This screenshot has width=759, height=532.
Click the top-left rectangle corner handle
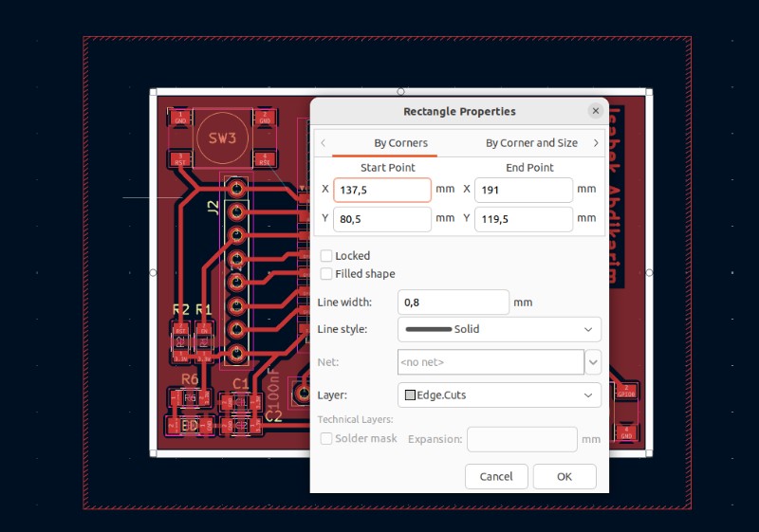[x=154, y=92]
